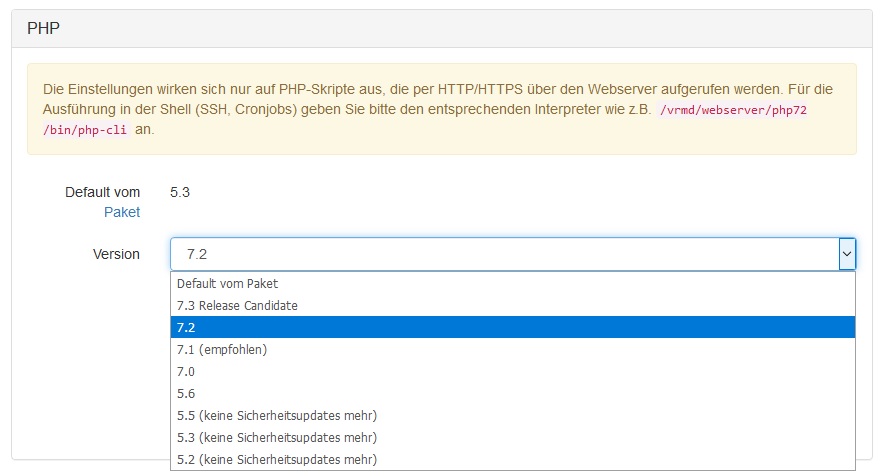Click the blue Paket link
This screenshot has width=883, height=476.
click(122, 212)
